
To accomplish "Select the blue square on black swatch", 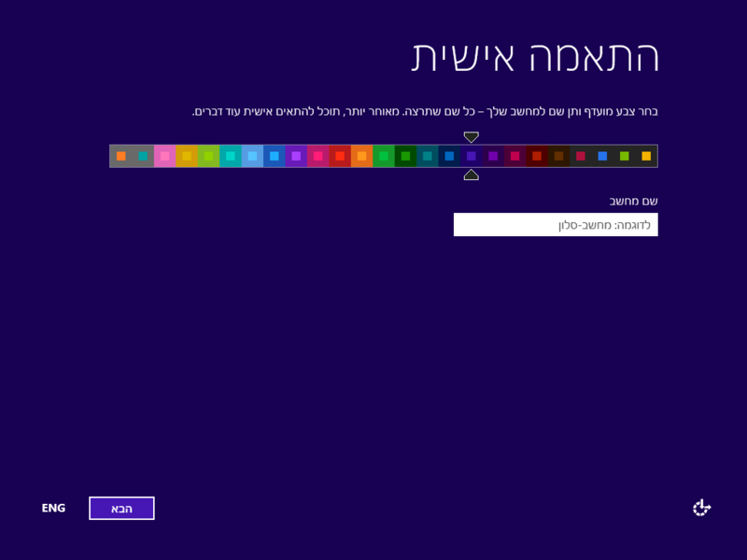I will click(602, 156).
